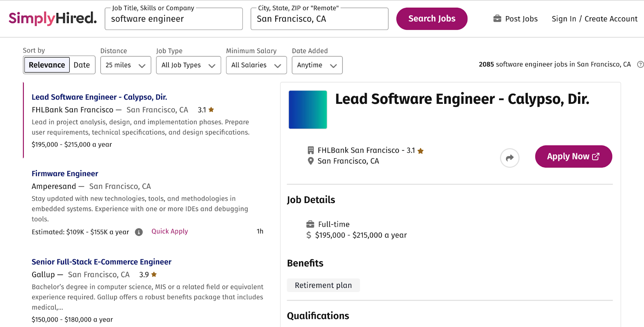644x327 pixels.
Task: Click the FHLBank company logo thumbnail
Action: click(x=308, y=110)
